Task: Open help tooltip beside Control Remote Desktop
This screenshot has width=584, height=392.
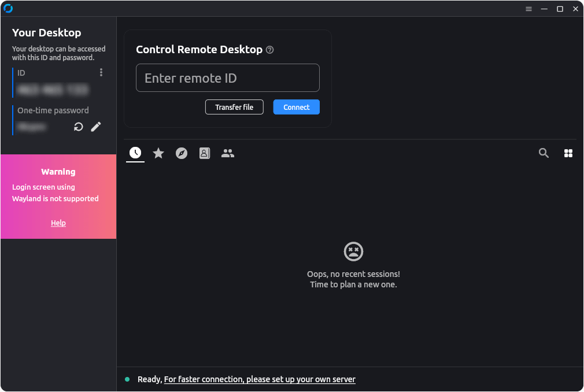Action: click(269, 50)
